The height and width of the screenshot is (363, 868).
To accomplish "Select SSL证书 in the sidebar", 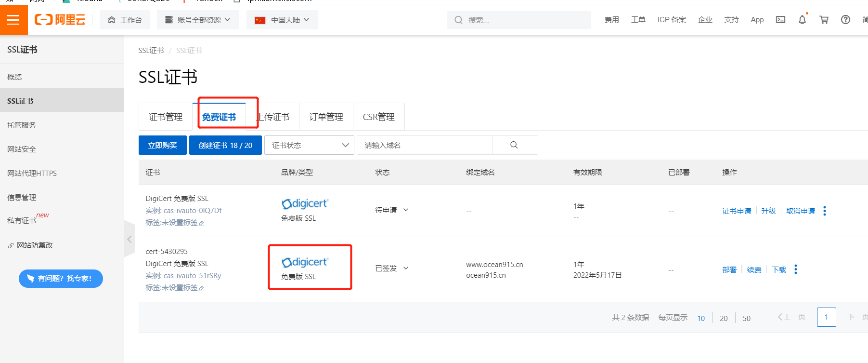I will pyautogui.click(x=62, y=101).
